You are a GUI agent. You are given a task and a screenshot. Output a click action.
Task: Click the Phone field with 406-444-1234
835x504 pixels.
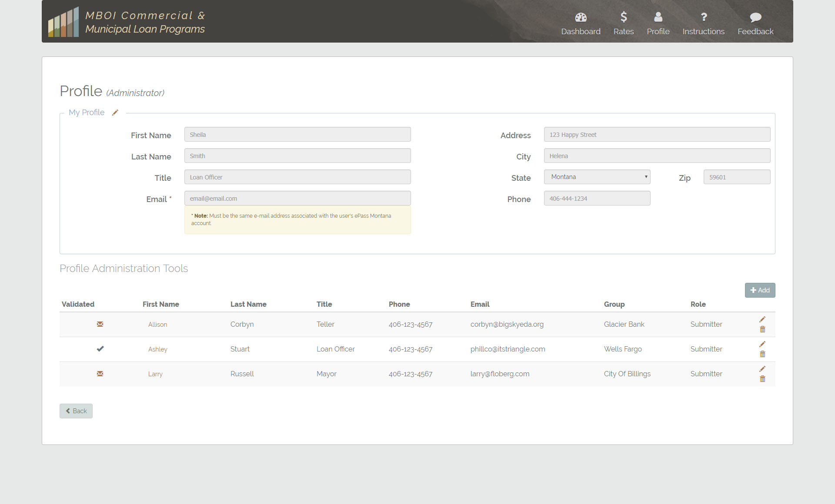click(597, 198)
